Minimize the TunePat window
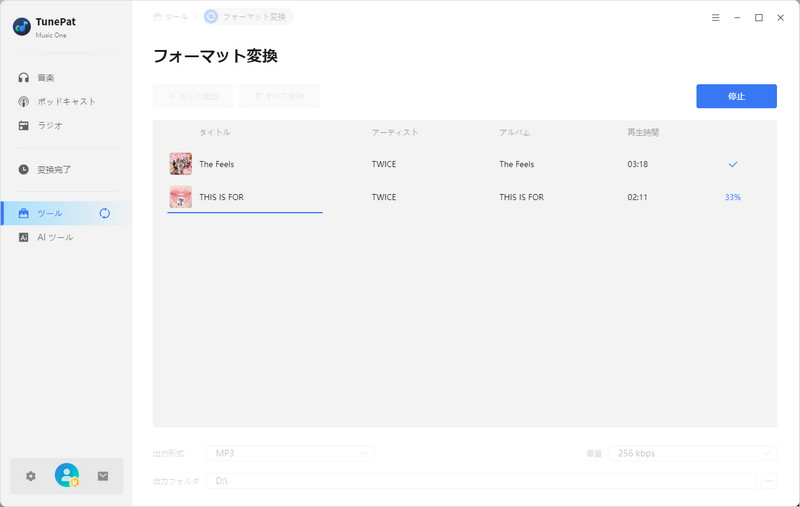This screenshot has height=507, width=800. [x=737, y=17]
